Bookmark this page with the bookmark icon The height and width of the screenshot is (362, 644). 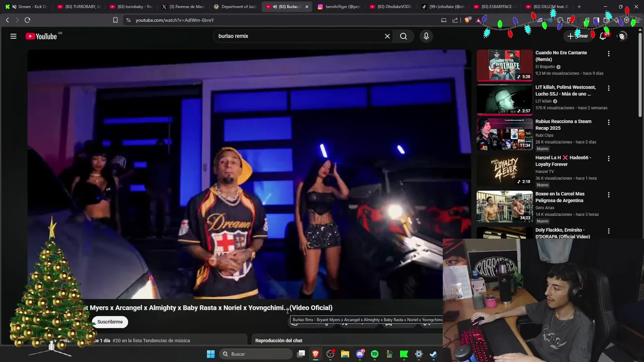[115, 20]
